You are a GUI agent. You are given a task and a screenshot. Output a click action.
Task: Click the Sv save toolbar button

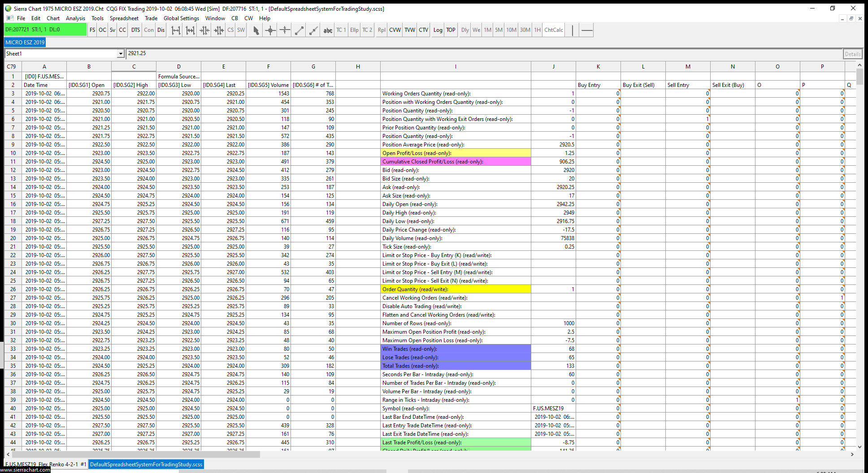click(113, 30)
